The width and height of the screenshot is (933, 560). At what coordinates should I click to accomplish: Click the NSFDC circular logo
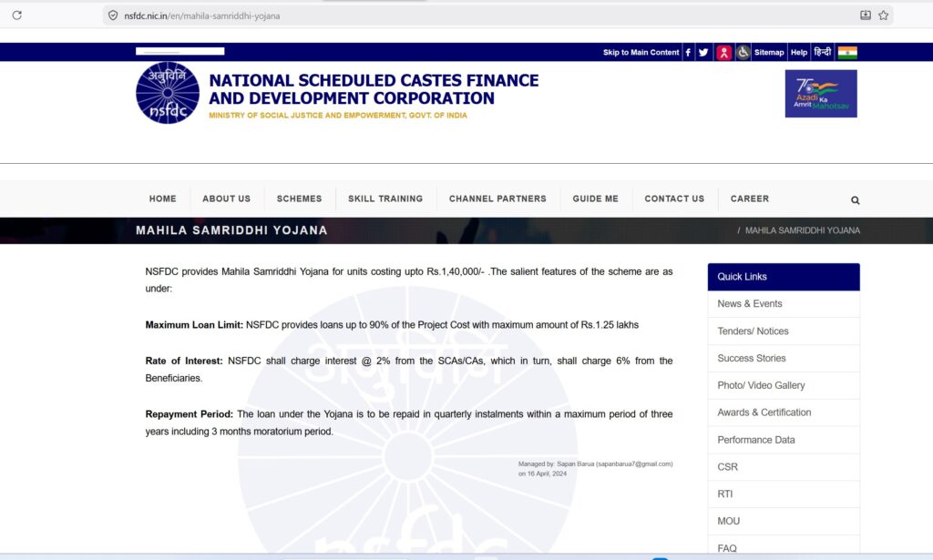click(x=168, y=93)
